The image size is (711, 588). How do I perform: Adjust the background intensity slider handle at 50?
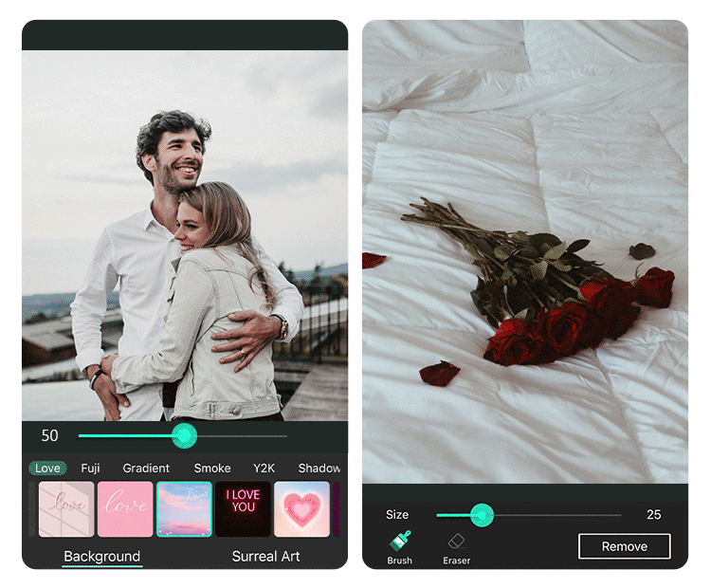click(x=184, y=435)
